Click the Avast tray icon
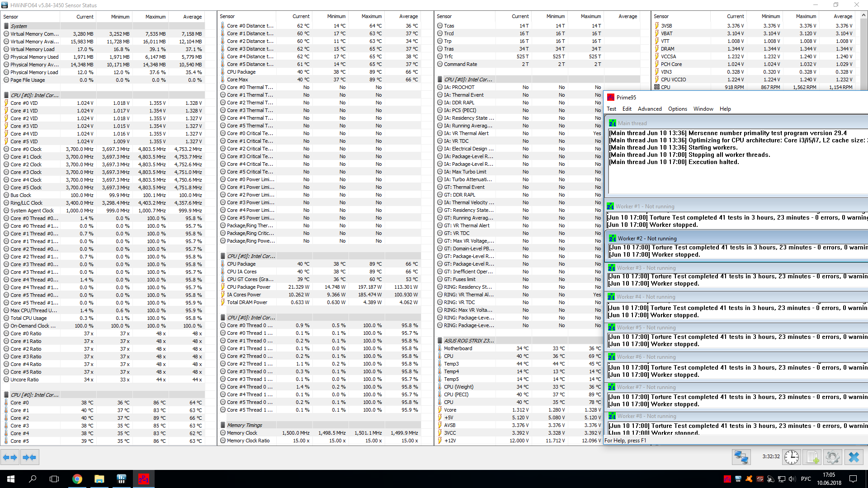Screen dimensions: 868x488 [749, 479]
